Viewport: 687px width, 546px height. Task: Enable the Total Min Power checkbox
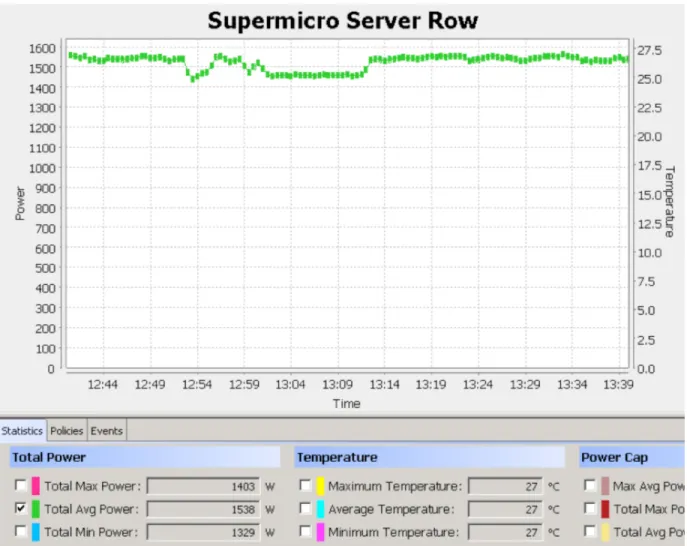21,531
